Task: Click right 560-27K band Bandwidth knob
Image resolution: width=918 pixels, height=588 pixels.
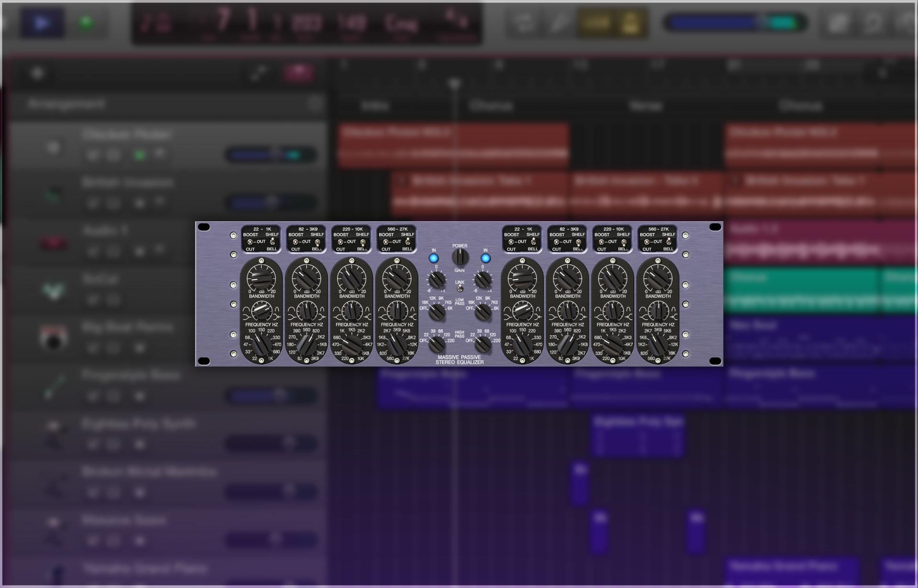Action: click(x=658, y=311)
